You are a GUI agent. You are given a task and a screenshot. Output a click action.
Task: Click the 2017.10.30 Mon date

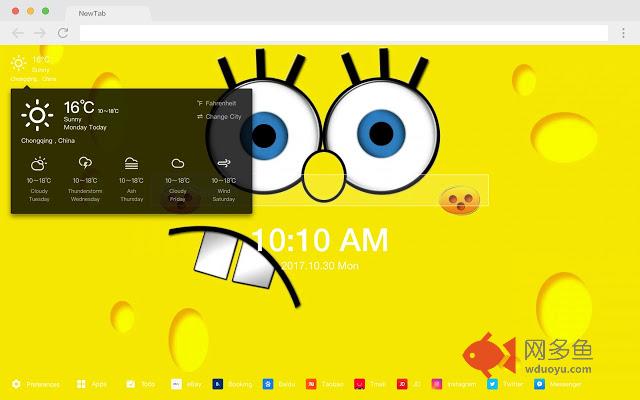(x=320, y=266)
